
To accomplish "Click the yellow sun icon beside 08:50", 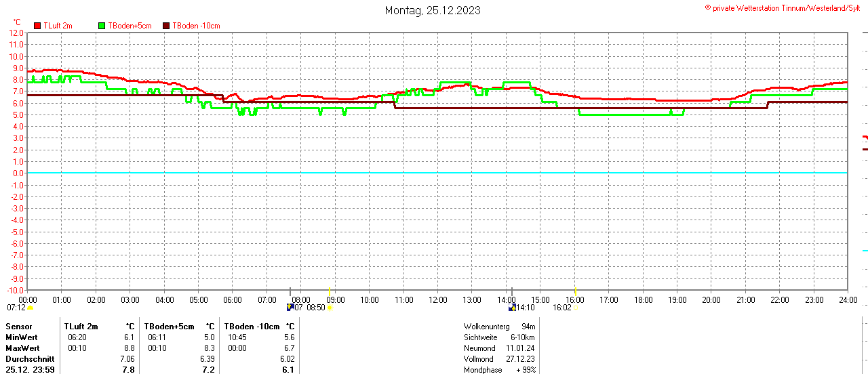I will 330,308.
